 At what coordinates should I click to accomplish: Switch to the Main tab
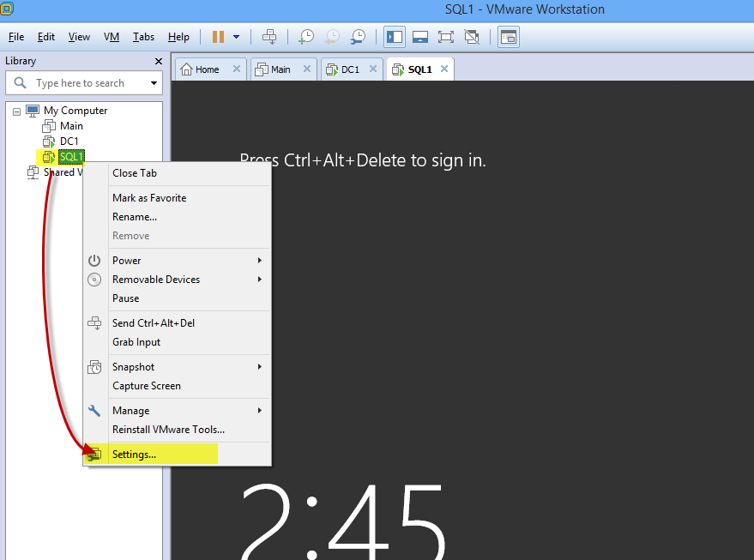(x=280, y=69)
